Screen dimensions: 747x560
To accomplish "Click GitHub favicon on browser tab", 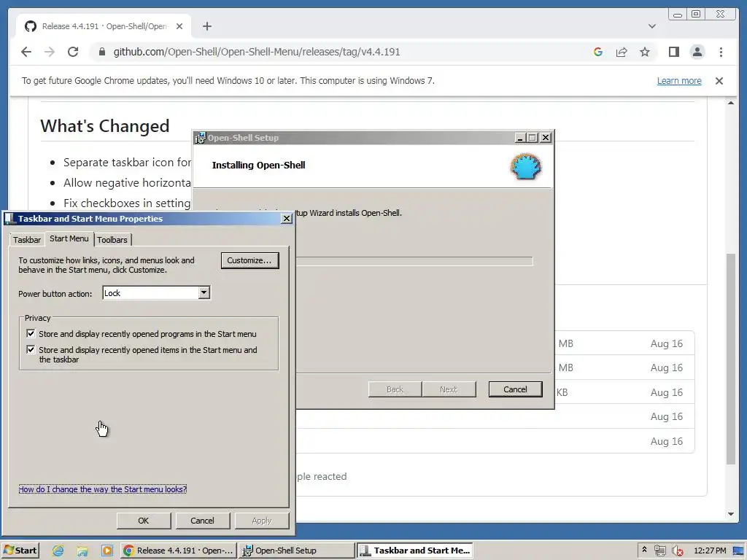I will [x=31, y=26].
